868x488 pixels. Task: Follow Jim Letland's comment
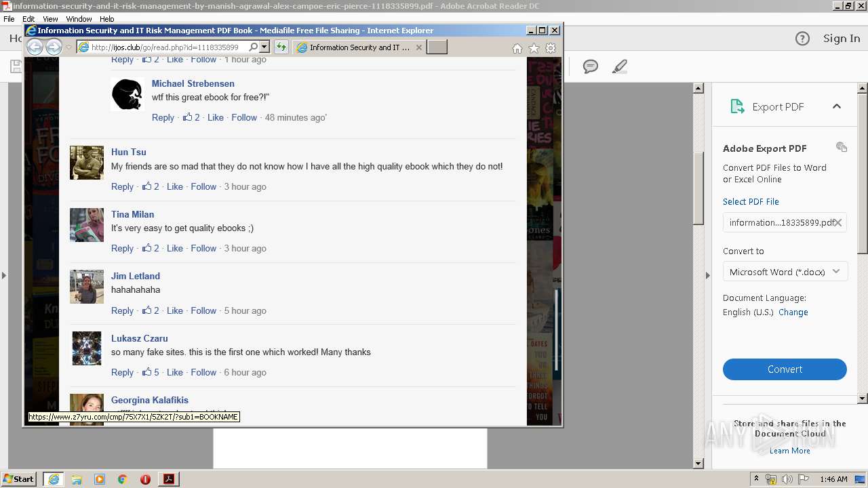[203, 310]
